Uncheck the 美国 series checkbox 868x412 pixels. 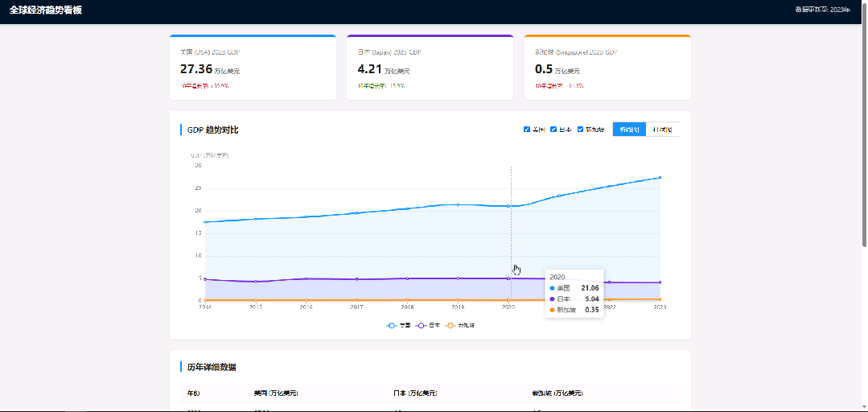point(527,130)
